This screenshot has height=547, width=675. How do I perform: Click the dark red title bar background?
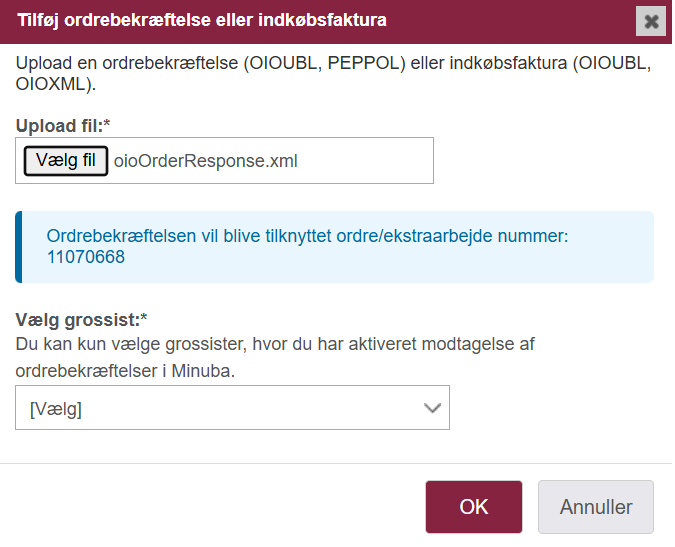tap(508, 21)
